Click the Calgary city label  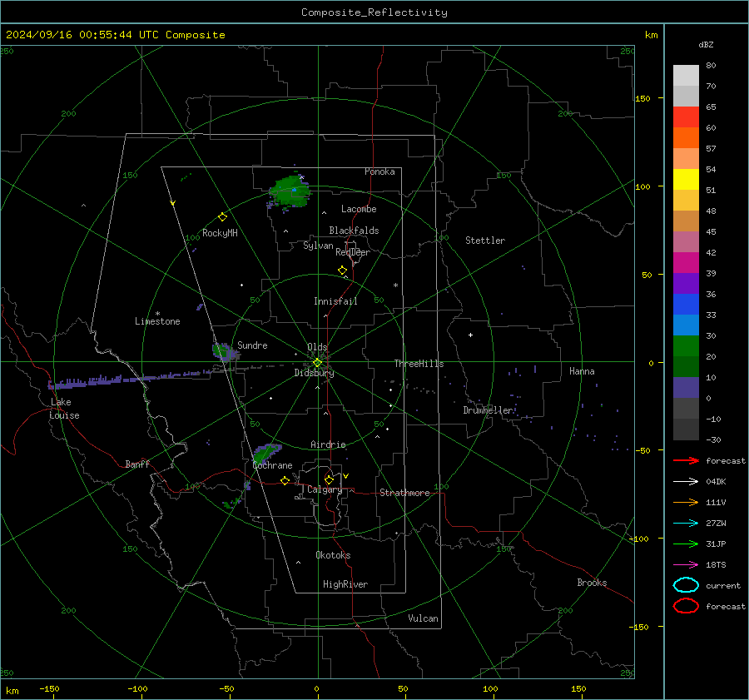point(325,489)
